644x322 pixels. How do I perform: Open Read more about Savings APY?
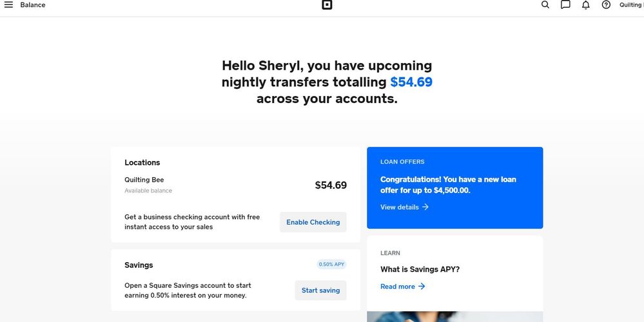click(398, 287)
